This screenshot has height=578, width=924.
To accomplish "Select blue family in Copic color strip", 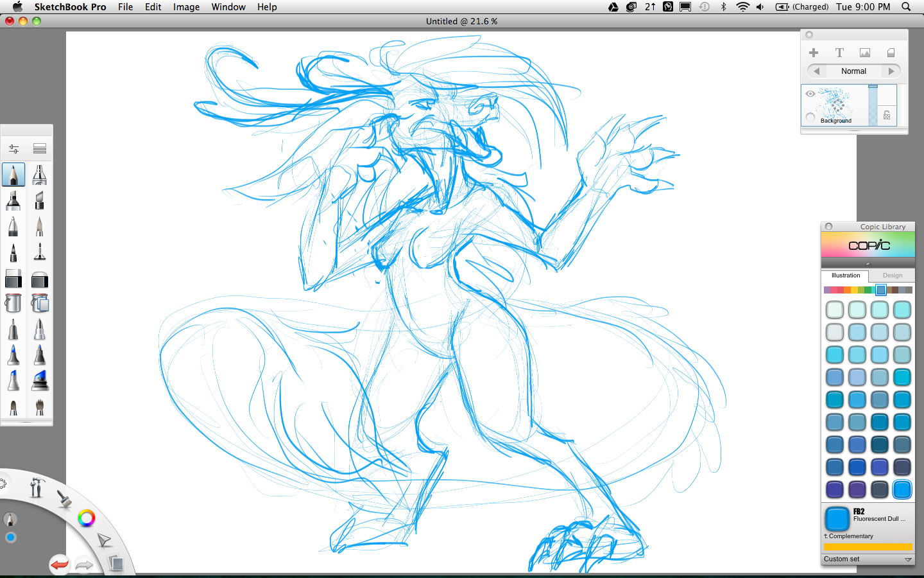I will (x=881, y=290).
